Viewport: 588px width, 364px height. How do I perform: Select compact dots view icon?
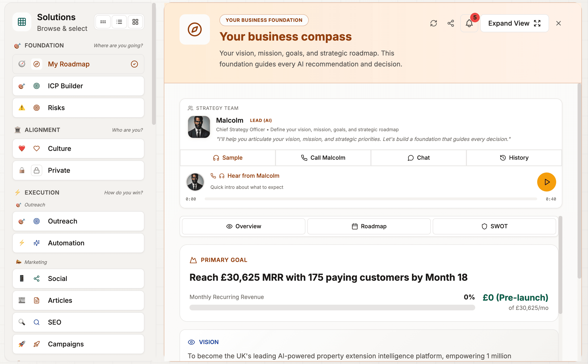(x=103, y=22)
